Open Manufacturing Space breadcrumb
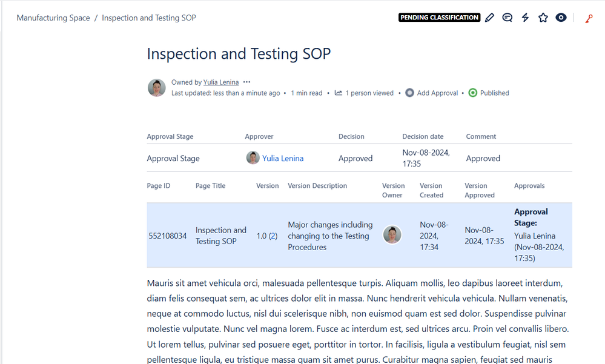 click(53, 18)
